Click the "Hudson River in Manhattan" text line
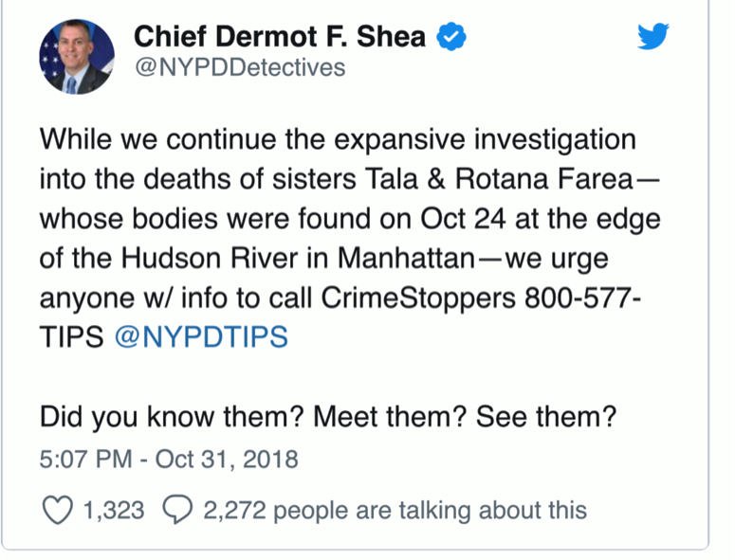Screen dimensions: 735x560 (x=299, y=258)
